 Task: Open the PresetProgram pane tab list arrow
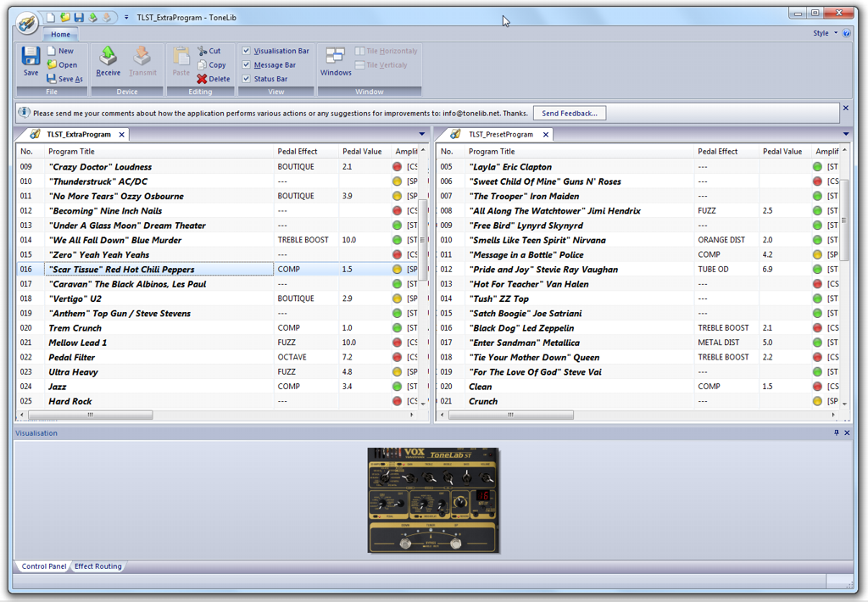point(846,134)
